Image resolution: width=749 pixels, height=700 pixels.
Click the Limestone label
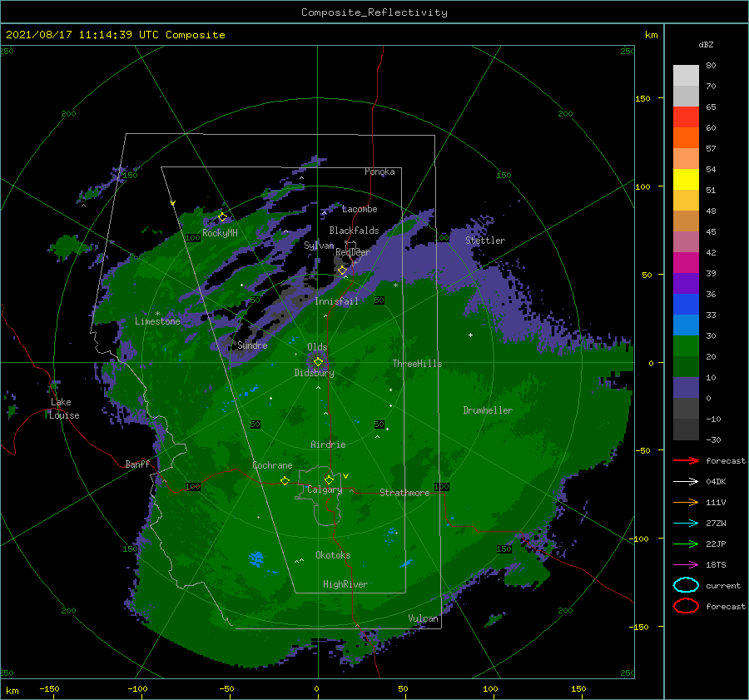pos(157,321)
